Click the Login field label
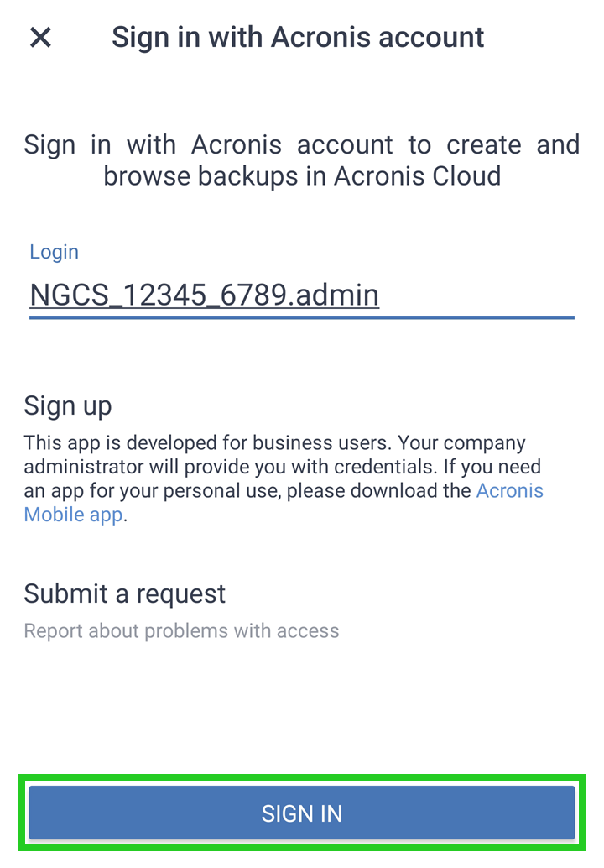The image size is (604, 868). pyautogui.click(x=54, y=252)
